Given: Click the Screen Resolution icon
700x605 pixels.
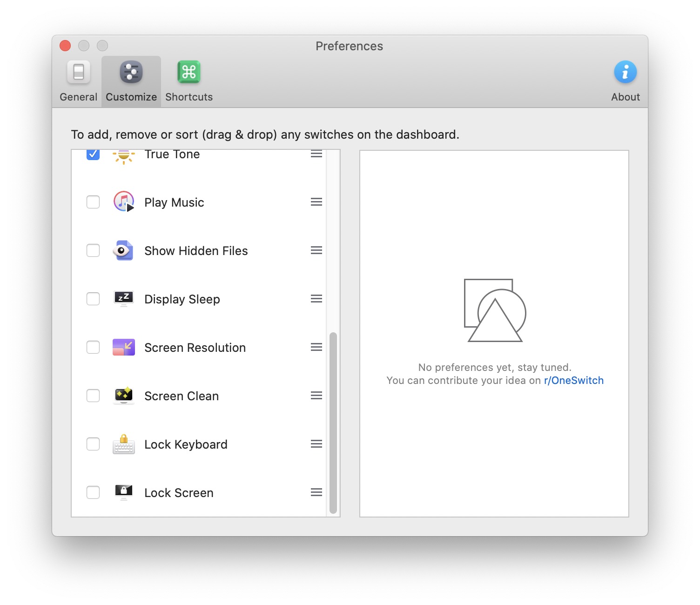Looking at the screenshot, I should click(x=123, y=347).
